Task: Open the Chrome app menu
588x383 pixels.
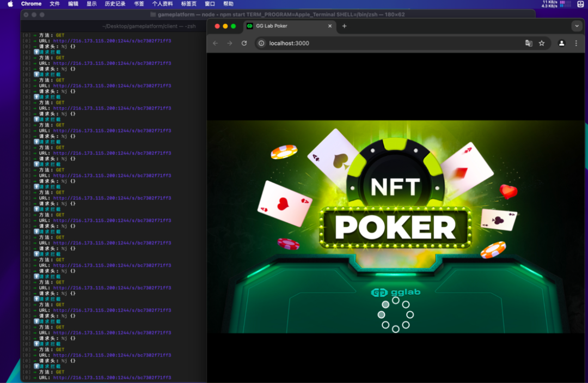Action: click(x=31, y=4)
